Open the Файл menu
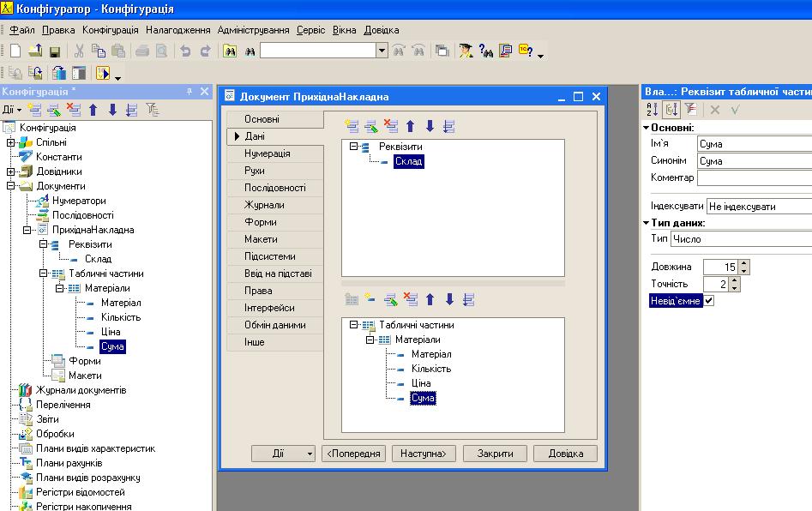This screenshot has width=812, height=511. click(22, 30)
